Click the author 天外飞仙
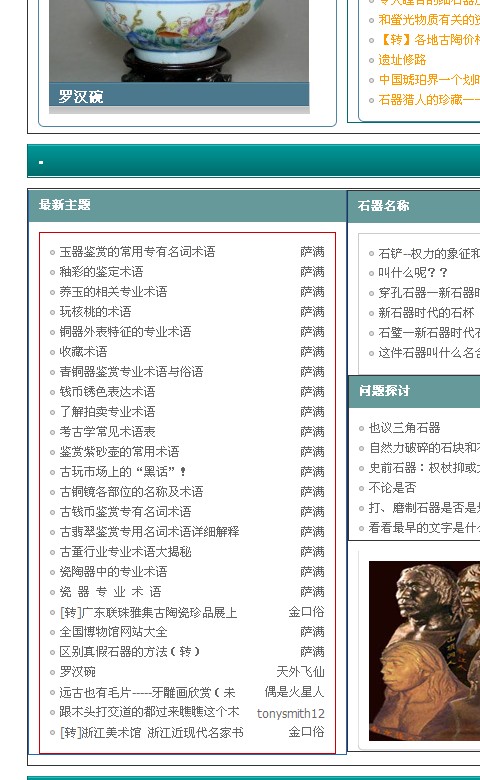Viewport: 480px width, 780px height. coord(300,672)
